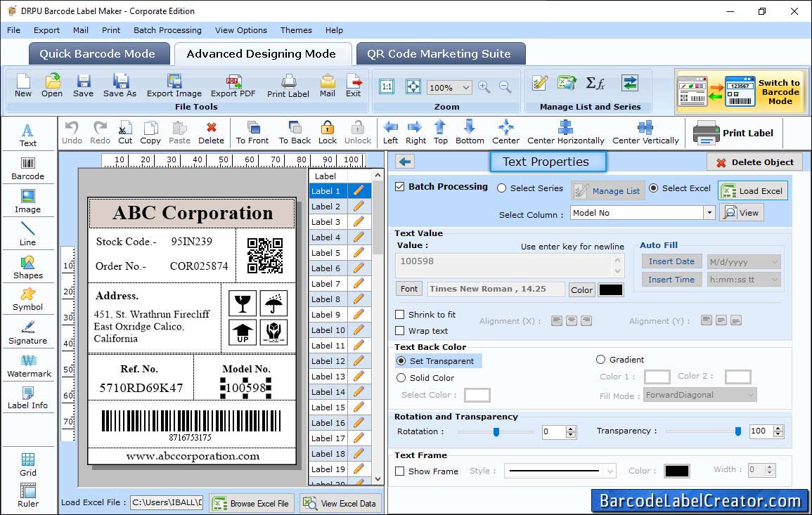Open the Batch Processing menu
Screen dimensions: 812x515
(x=167, y=30)
